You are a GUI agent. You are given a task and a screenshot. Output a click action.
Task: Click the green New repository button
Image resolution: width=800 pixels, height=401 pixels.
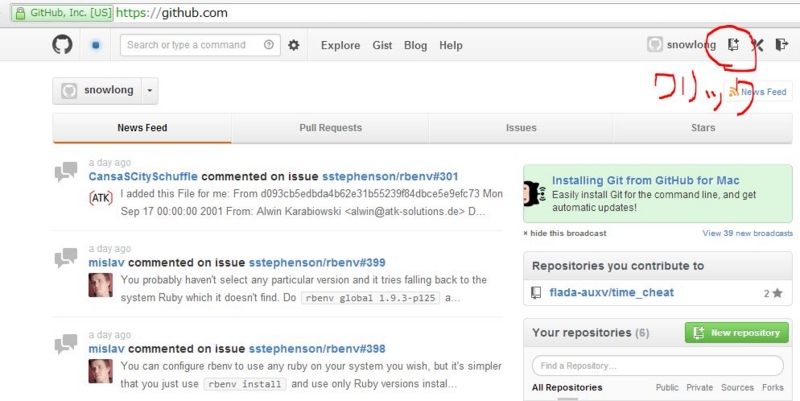736,333
